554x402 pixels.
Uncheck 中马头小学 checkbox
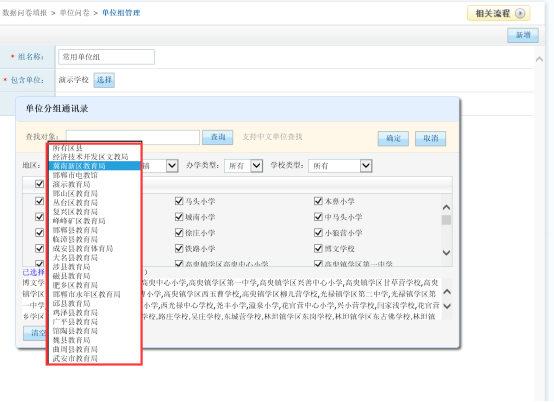(x=318, y=217)
